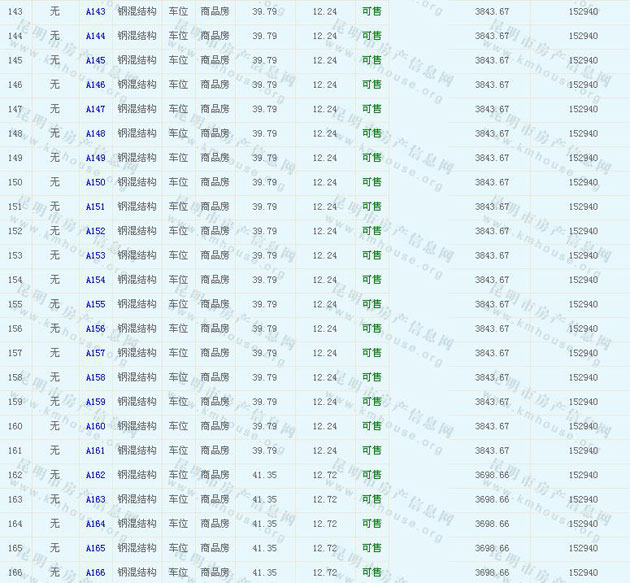The width and height of the screenshot is (630, 583).
Task: Click the 可售 status in row 164
Action: [371, 524]
